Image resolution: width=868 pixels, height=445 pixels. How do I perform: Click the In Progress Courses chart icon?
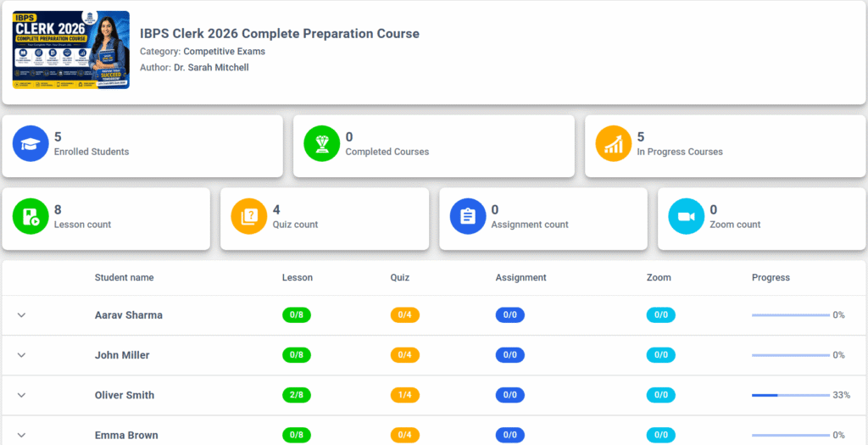[614, 144]
